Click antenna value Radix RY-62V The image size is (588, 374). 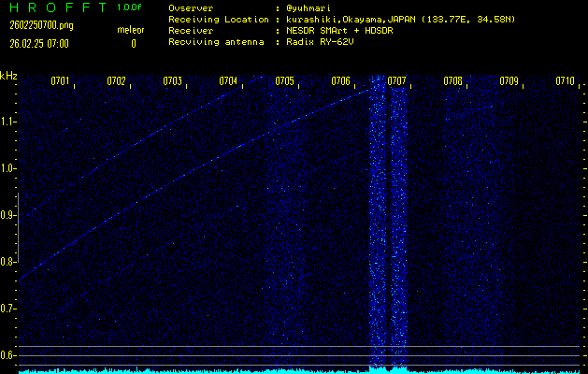click(x=321, y=42)
